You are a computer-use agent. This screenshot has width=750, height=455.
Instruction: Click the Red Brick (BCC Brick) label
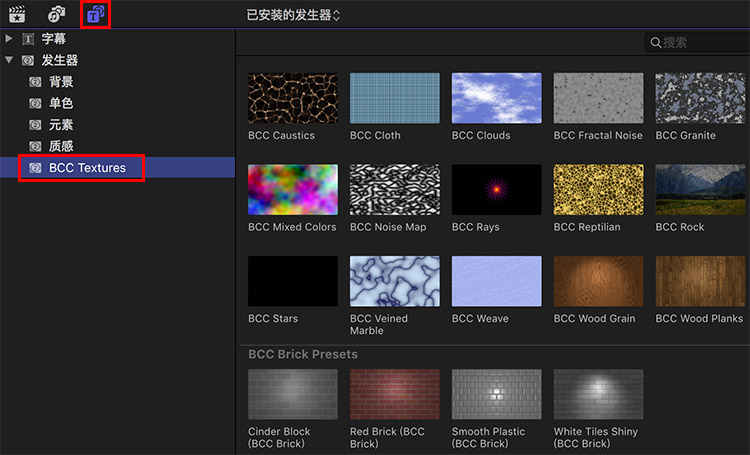coord(387,437)
